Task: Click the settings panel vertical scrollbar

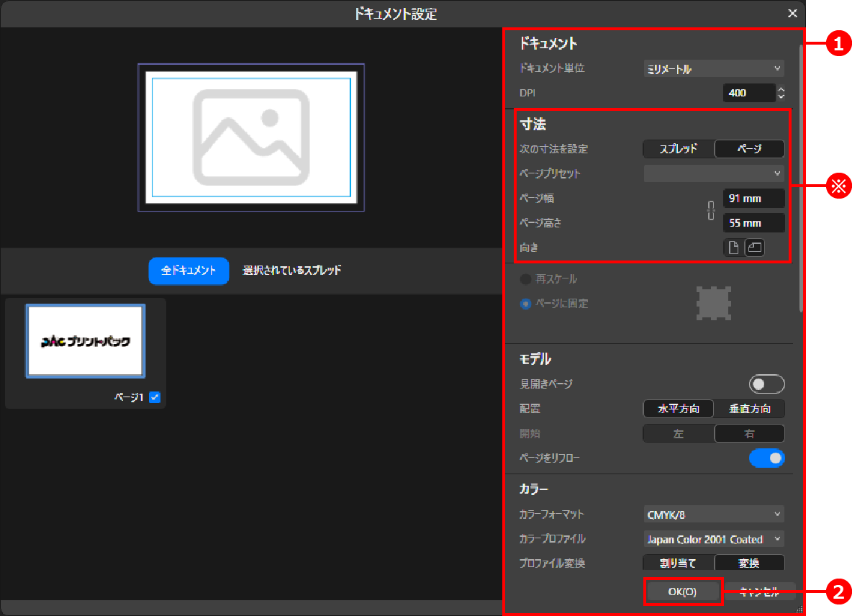Action: (x=801, y=180)
